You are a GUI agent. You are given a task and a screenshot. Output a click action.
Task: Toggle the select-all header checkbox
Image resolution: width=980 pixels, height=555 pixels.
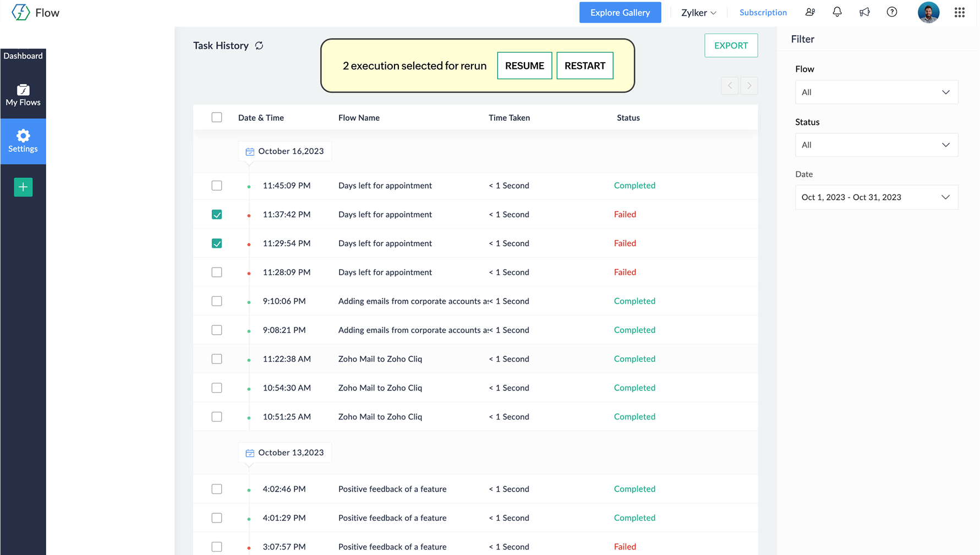point(217,117)
